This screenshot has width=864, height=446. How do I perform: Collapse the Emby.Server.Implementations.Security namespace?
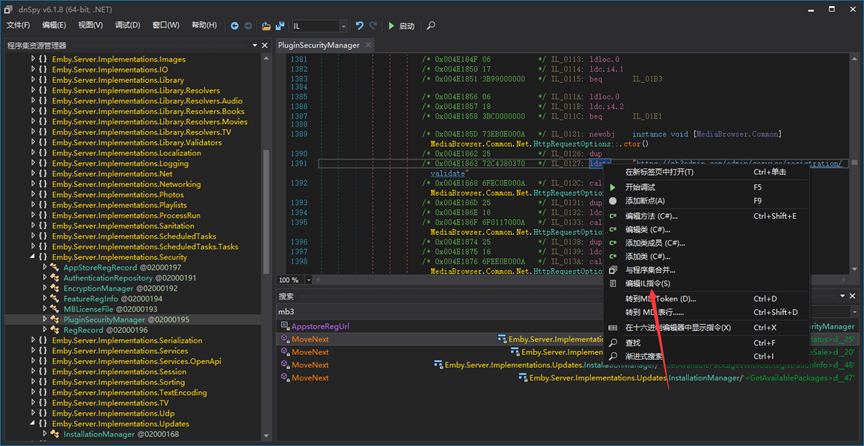point(33,258)
